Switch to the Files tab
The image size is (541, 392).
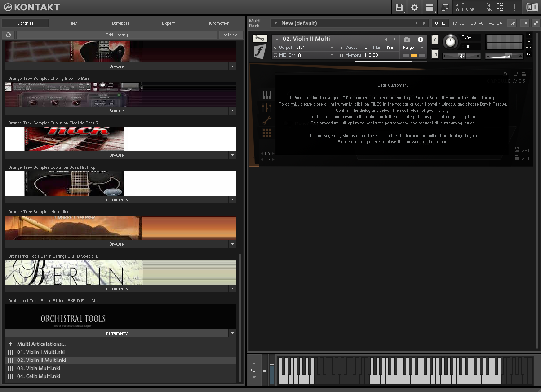[73, 23]
